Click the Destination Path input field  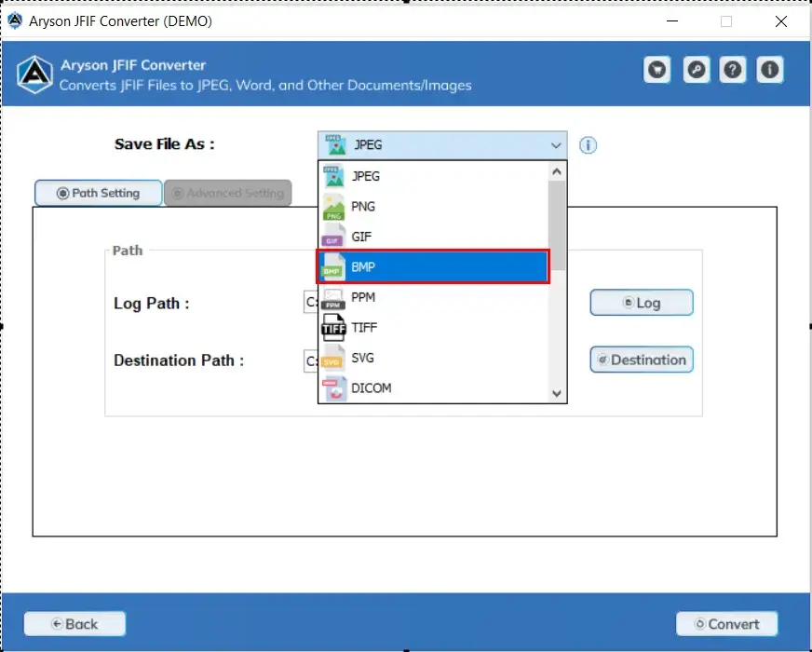(311, 361)
